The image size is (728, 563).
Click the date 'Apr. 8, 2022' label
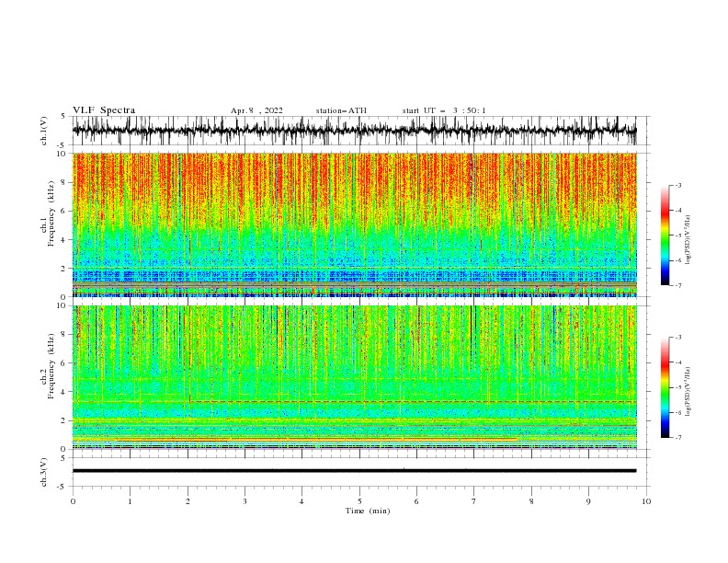point(256,110)
